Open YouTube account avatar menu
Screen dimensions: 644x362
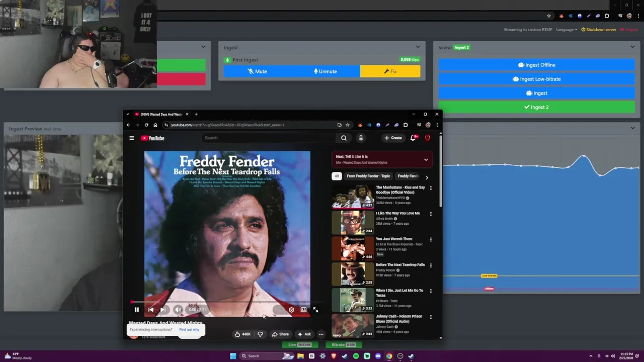pos(427,138)
